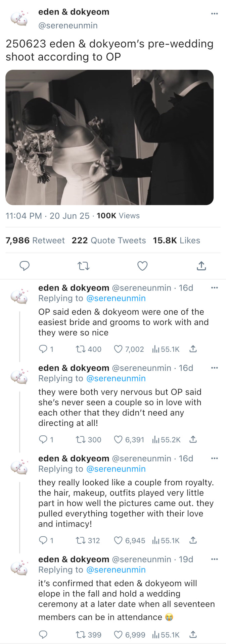Reply to the 'elope in the fall' tweet
Viewport: 226px width, 644px height.
(43, 635)
